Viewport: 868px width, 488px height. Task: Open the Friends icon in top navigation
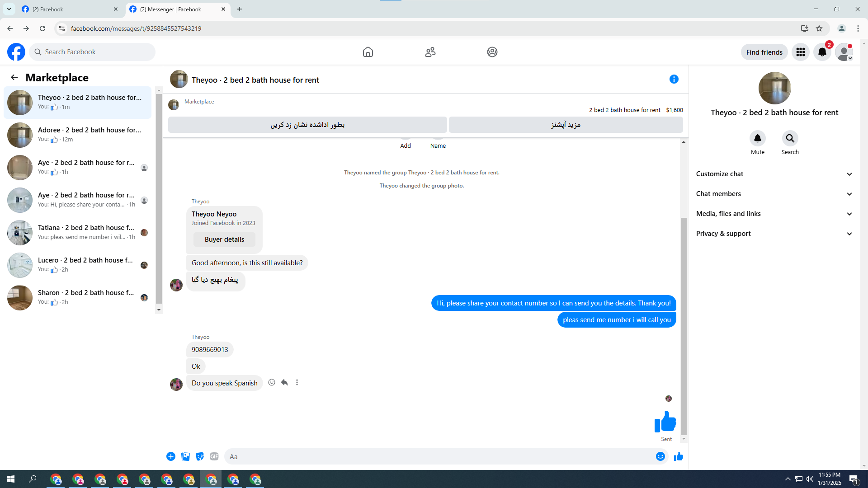(430, 52)
